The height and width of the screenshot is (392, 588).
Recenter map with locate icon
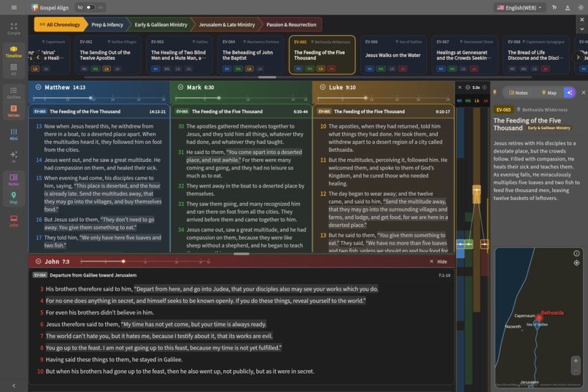[576, 263]
